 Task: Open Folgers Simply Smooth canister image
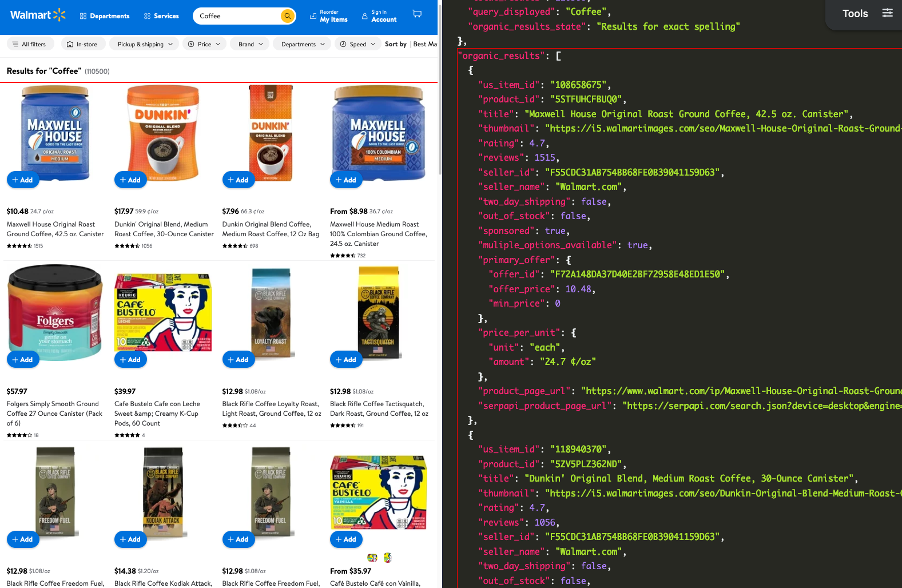55,312
